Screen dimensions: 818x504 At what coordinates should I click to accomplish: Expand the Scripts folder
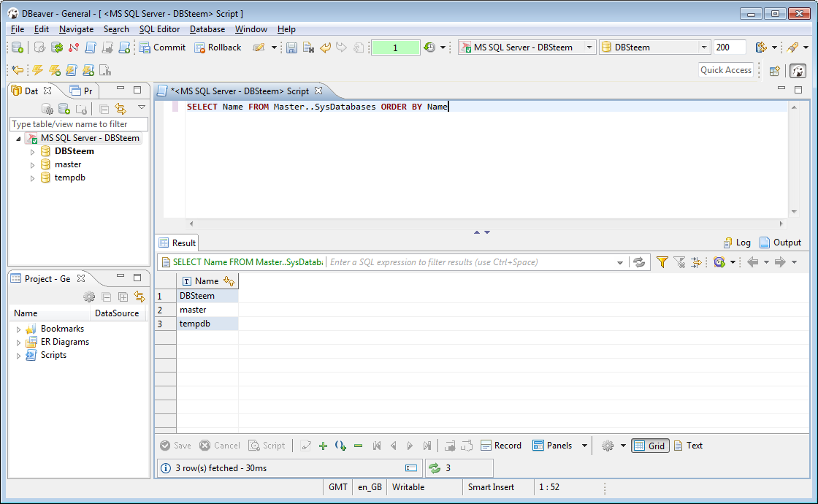click(19, 356)
